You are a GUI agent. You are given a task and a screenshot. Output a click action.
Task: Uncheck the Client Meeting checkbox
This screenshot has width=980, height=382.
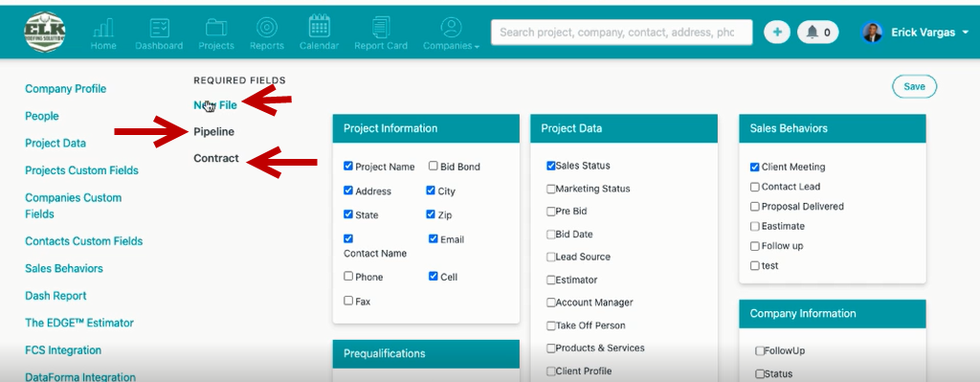[x=755, y=167]
